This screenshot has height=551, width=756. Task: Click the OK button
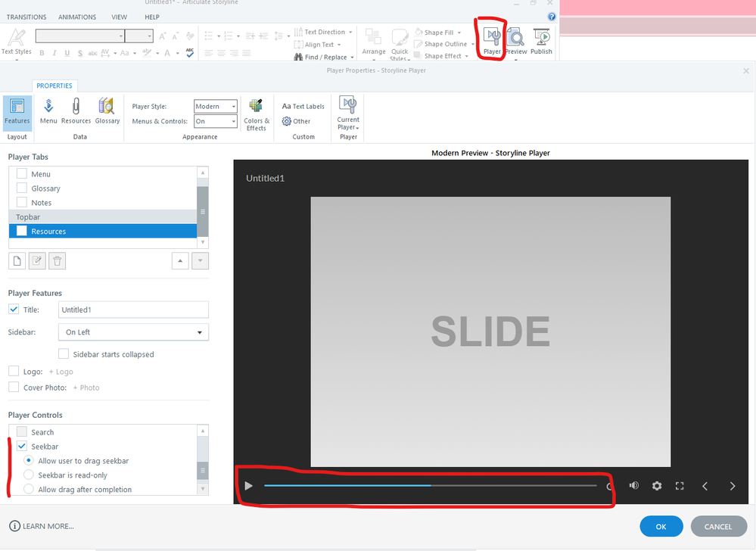pyautogui.click(x=661, y=527)
